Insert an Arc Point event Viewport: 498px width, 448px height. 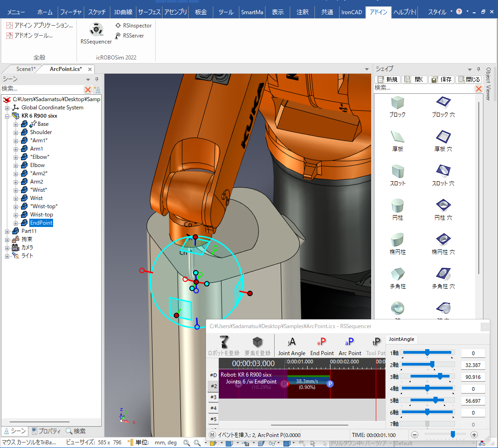(350, 345)
